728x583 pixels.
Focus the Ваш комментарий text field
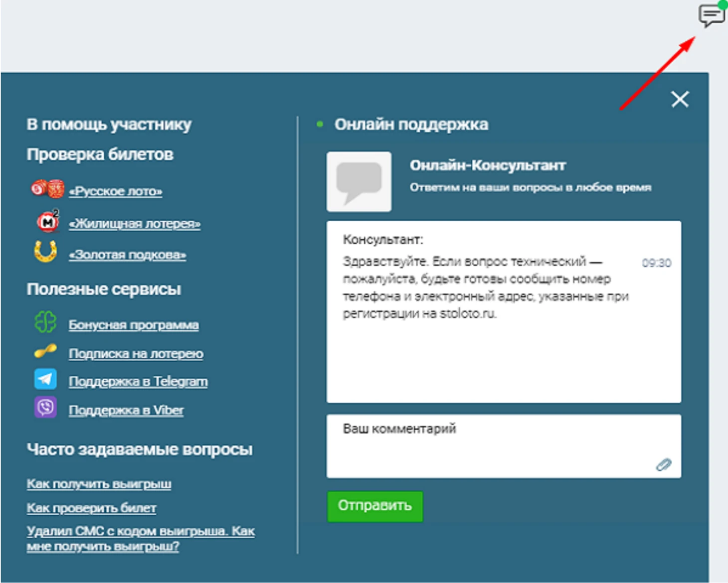(494, 445)
